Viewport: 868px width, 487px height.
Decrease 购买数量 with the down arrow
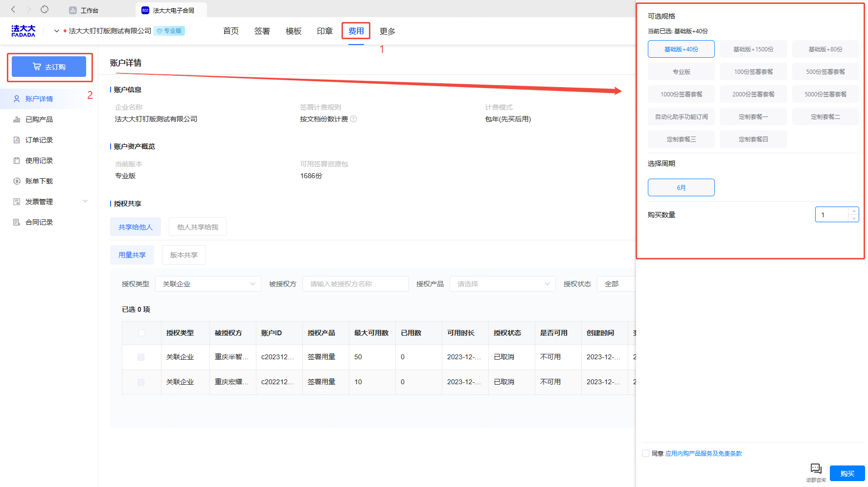[x=854, y=218]
